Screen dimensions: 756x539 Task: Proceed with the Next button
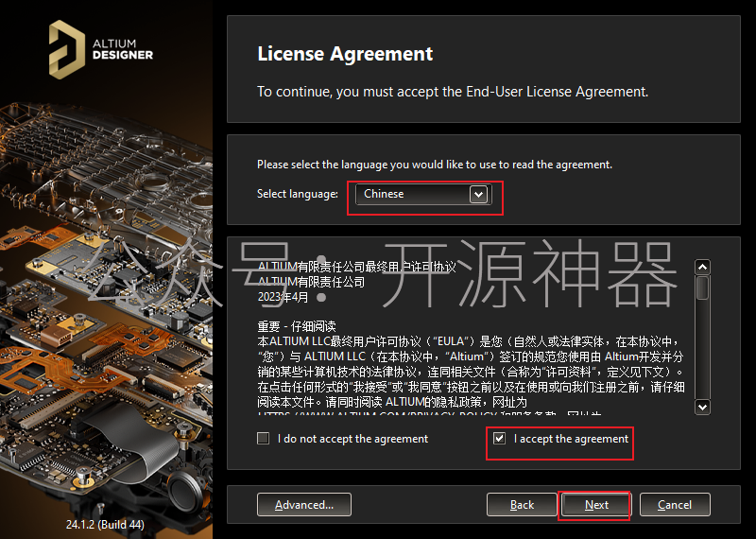pos(596,505)
